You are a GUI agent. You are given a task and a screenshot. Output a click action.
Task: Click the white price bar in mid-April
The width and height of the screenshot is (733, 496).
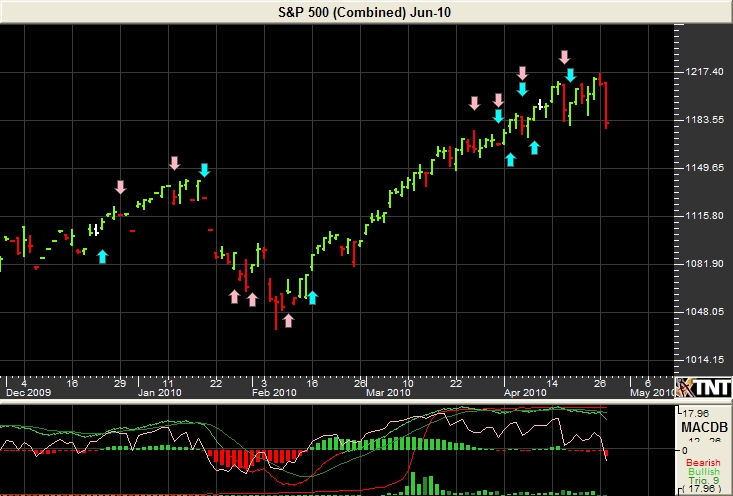point(541,105)
